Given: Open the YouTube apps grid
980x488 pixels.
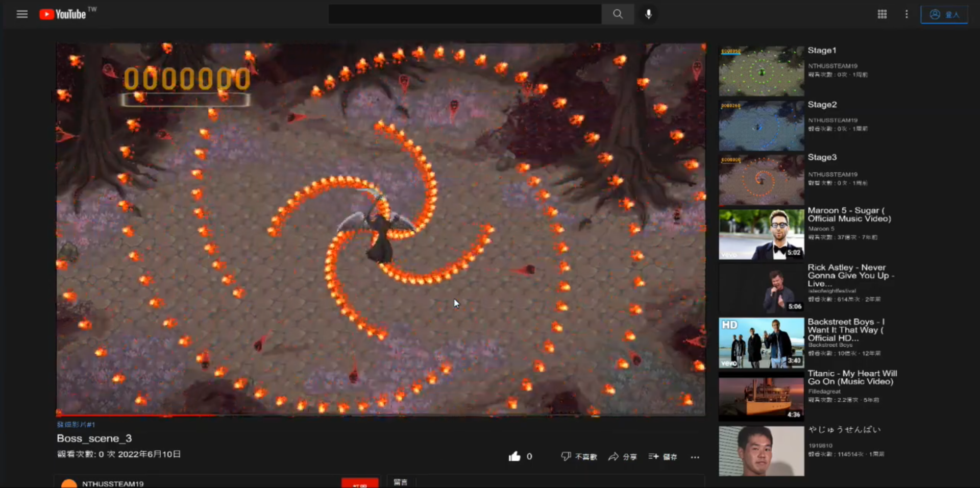Looking at the screenshot, I should (x=882, y=14).
